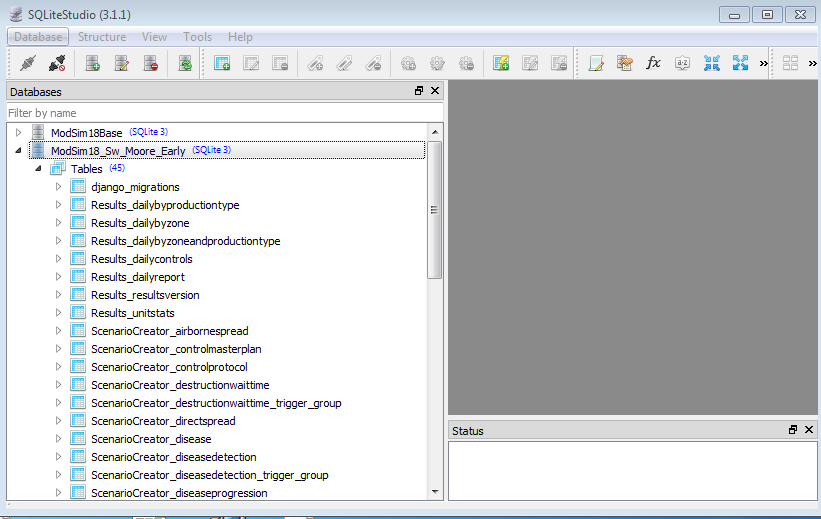Screen dimensions: 821x519
Task: Create a new view
Action: (x=501, y=64)
